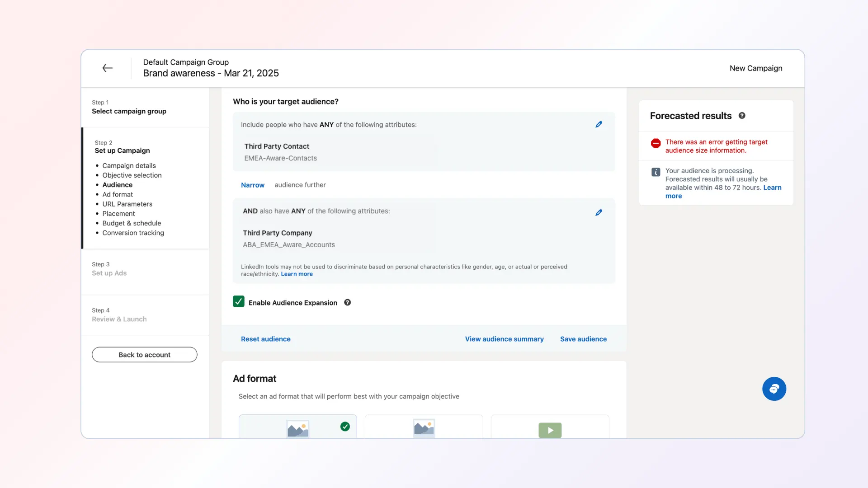Toggle Enable Audience Expansion checkbox
The width and height of the screenshot is (868, 488).
pyautogui.click(x=239, y=302)
